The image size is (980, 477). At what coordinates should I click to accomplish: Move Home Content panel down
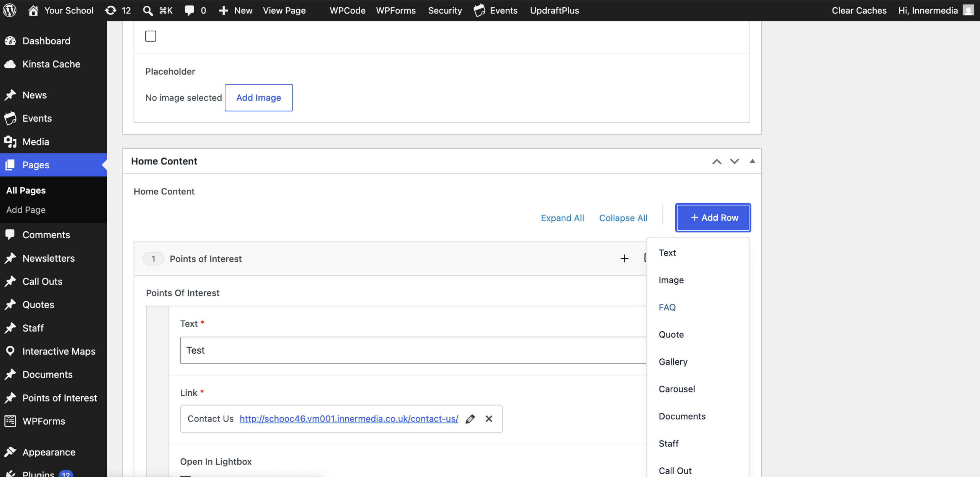coord(734,161)
